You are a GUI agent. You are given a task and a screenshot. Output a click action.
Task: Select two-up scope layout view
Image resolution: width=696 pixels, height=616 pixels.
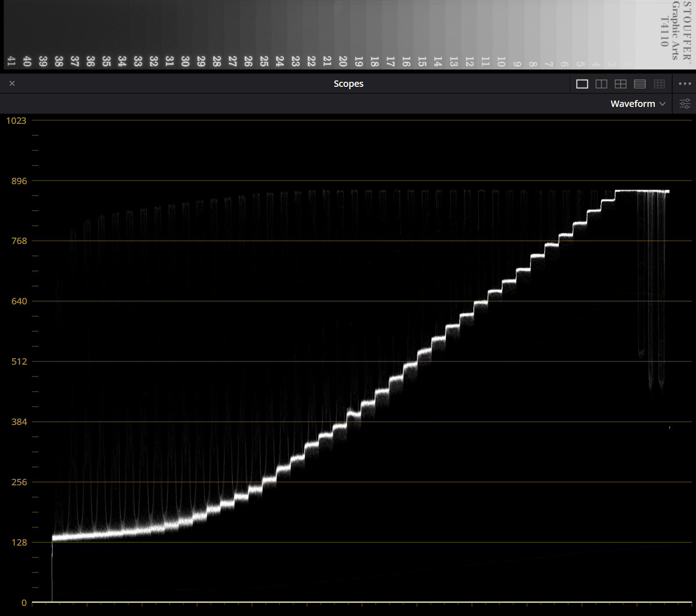point(601,84)
